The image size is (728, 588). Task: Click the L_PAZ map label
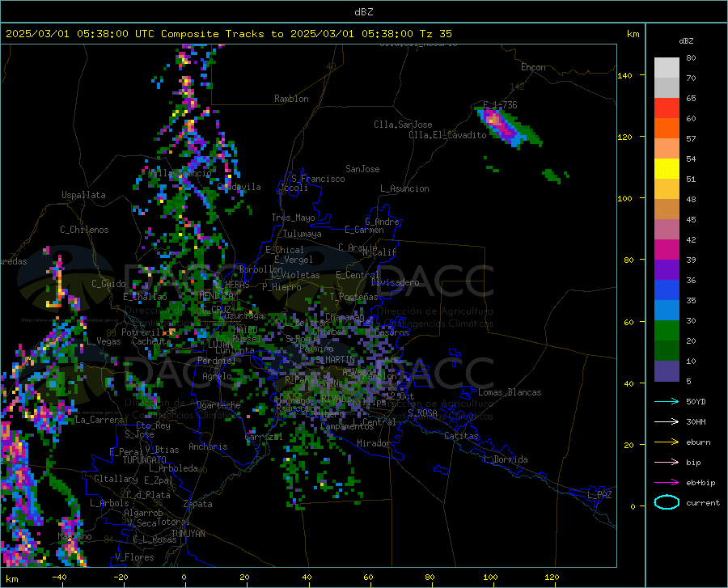point(599,495)
